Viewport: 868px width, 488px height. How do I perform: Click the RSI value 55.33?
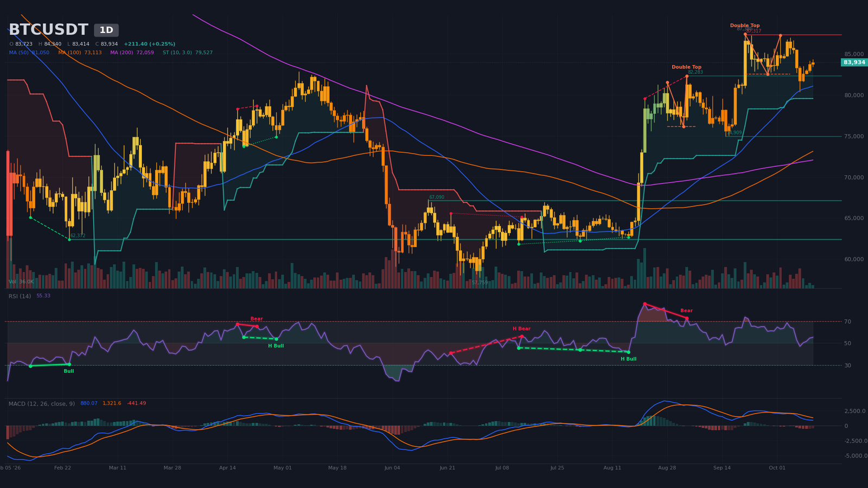click(x=43, y=296)
